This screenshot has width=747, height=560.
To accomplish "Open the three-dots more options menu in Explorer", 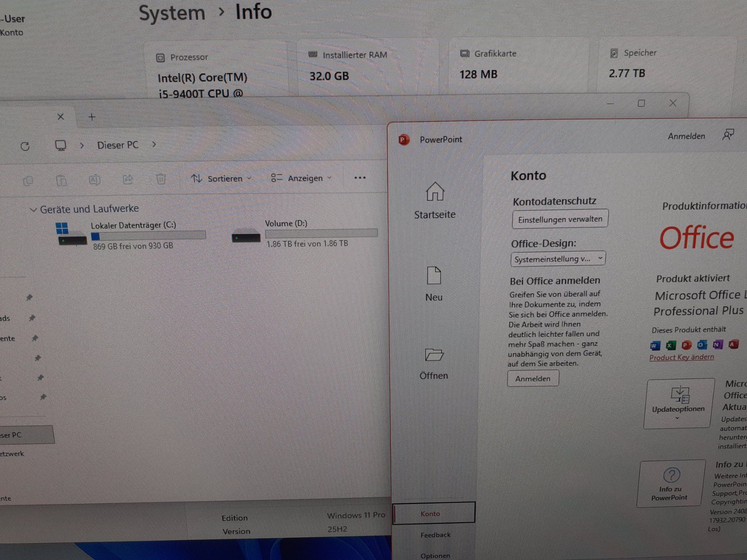I will pyautogui.click(x=360, y=178).
